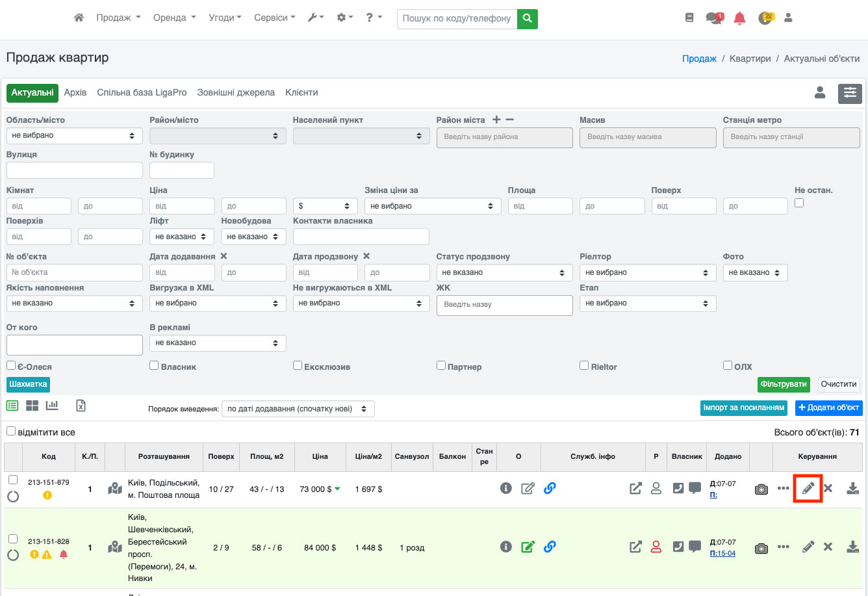Download the first listing with download icon
Viewport: 868px width, 596px height.
pyautogui.click(x=852, y=489)
